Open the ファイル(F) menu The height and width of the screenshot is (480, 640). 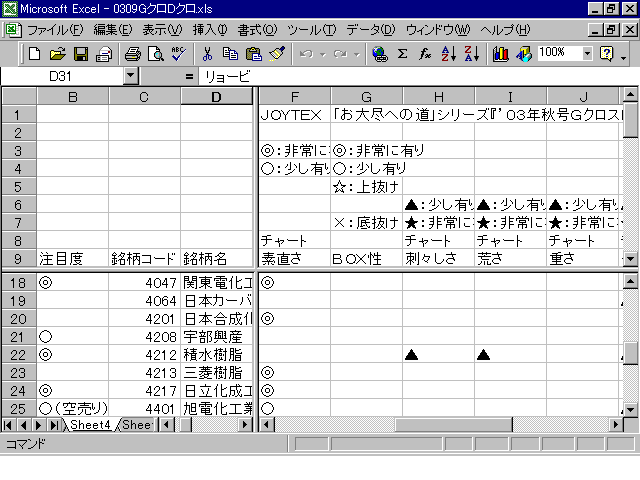(x=55, y=30)
